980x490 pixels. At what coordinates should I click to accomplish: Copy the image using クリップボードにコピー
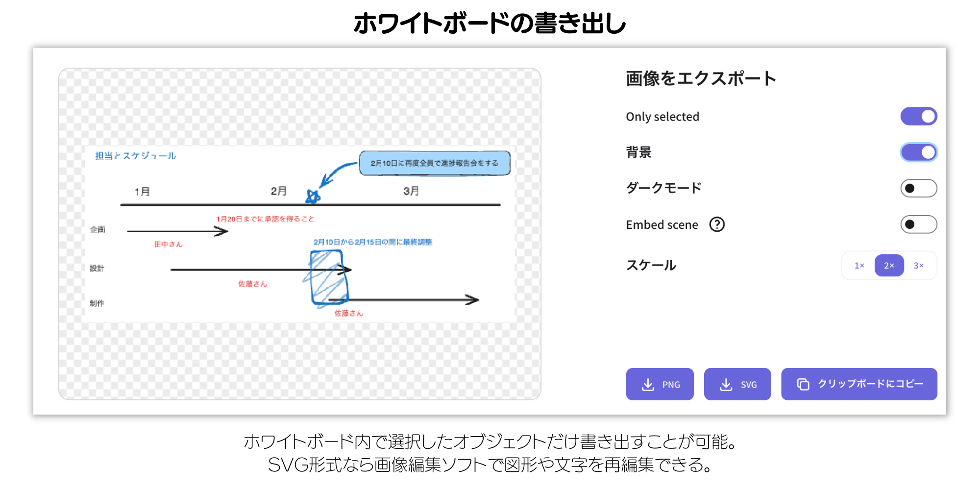[x=859, y=384]
